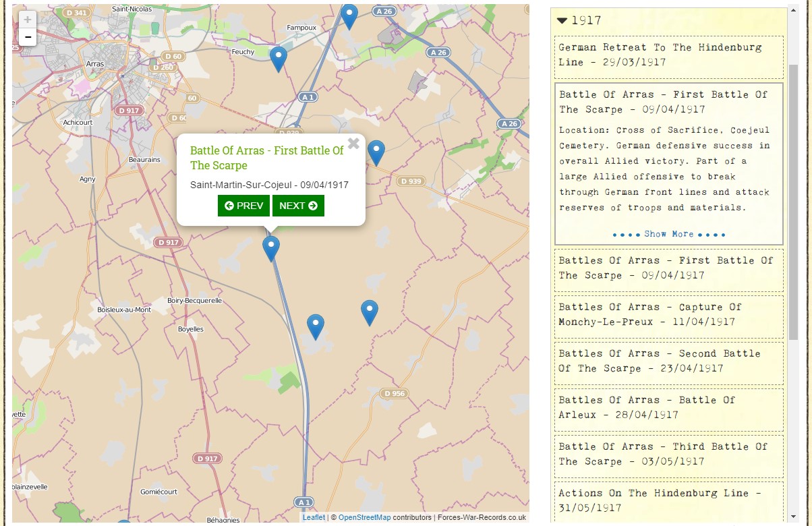
Task: Select marker below the battle popup
Action: 271,247
